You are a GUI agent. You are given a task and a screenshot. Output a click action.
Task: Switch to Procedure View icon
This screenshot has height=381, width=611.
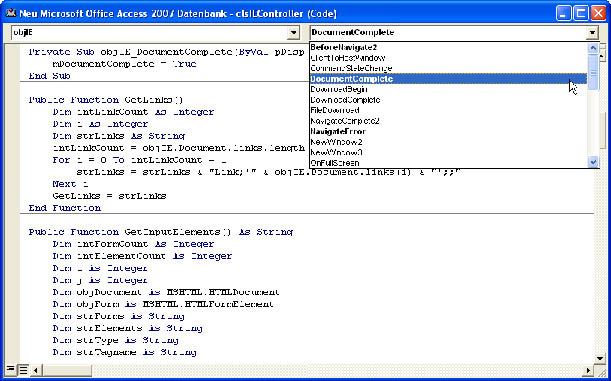click(10, 369)
